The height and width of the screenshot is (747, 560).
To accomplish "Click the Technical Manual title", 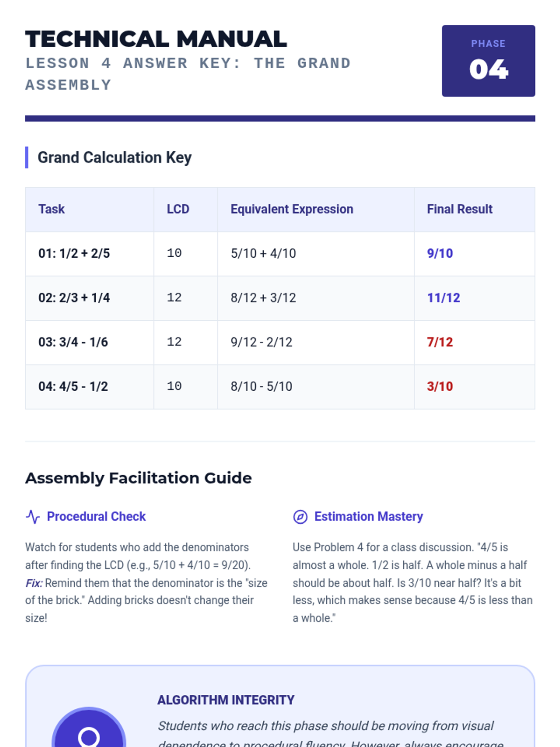I will 156,39.
